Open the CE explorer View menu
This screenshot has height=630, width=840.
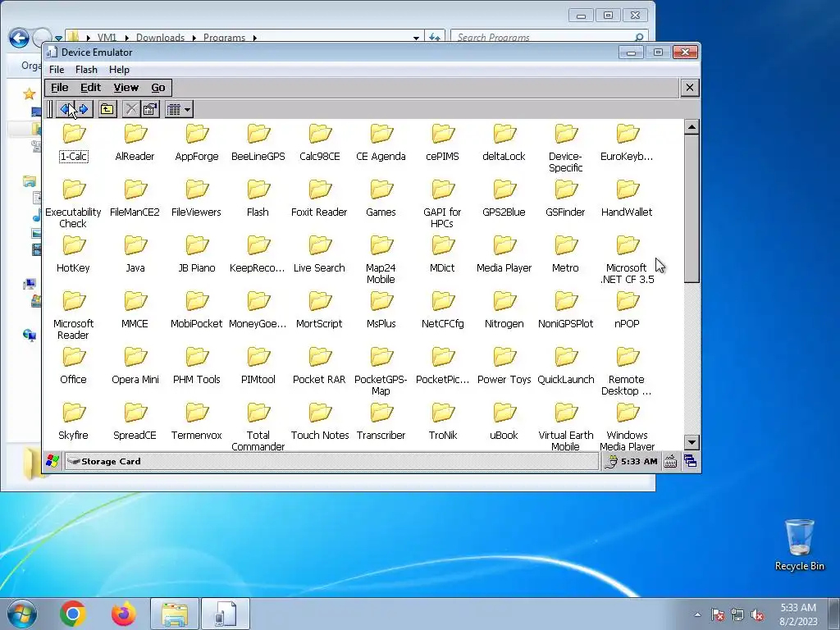[126, 87]
